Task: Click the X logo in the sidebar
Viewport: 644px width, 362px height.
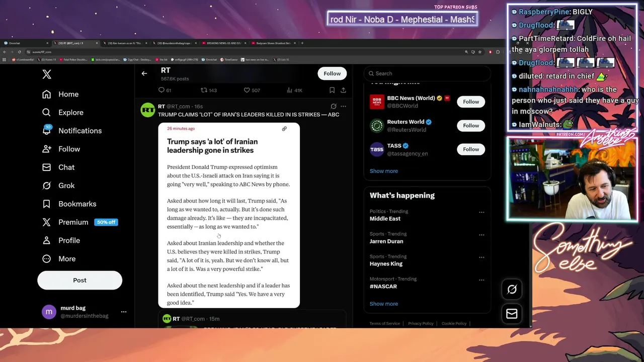Action: click(x=47, y=74)
